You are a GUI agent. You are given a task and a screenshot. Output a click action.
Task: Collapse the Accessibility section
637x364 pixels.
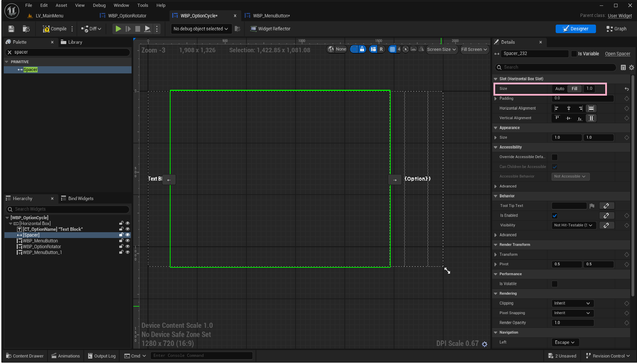click(x=496, y=148)
